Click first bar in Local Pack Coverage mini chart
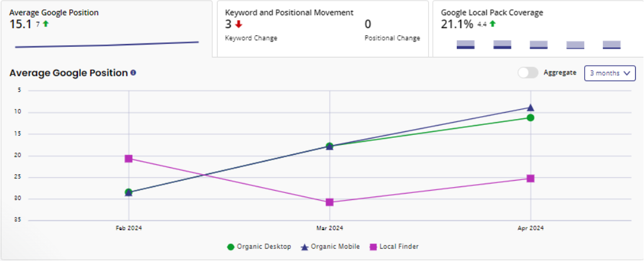 click(x=466, y=45)
